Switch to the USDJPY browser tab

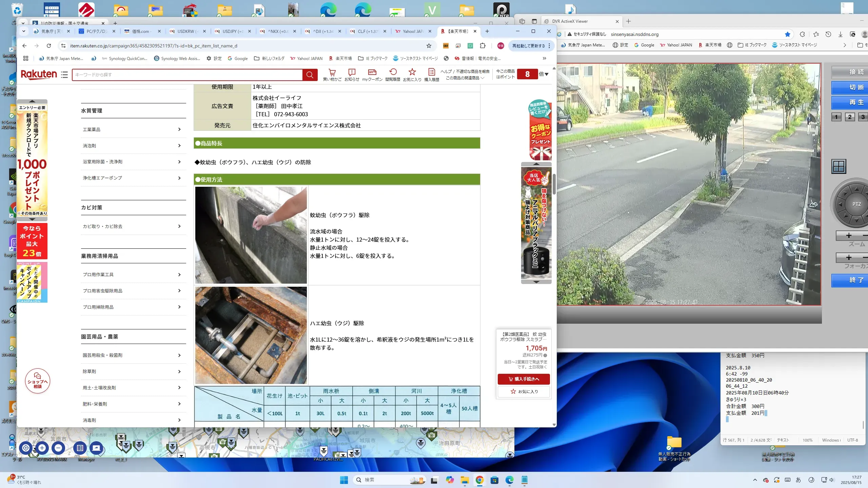tap(233, 31)
